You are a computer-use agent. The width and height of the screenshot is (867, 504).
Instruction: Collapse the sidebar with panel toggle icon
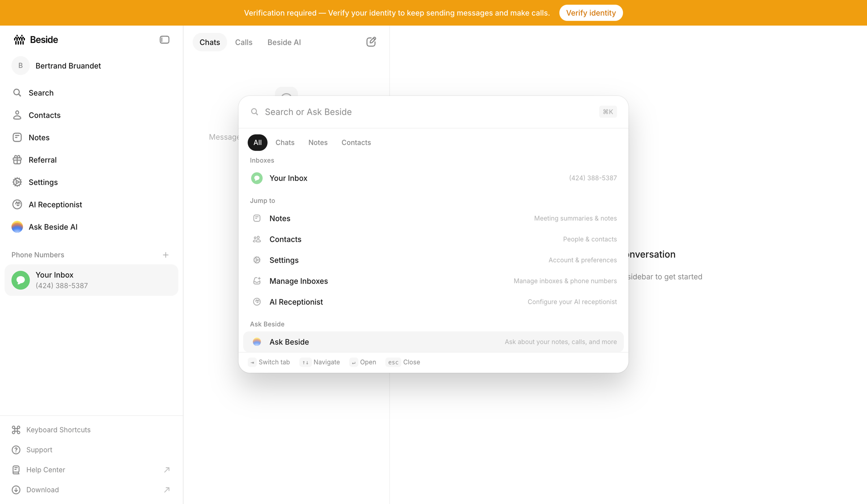164,40
